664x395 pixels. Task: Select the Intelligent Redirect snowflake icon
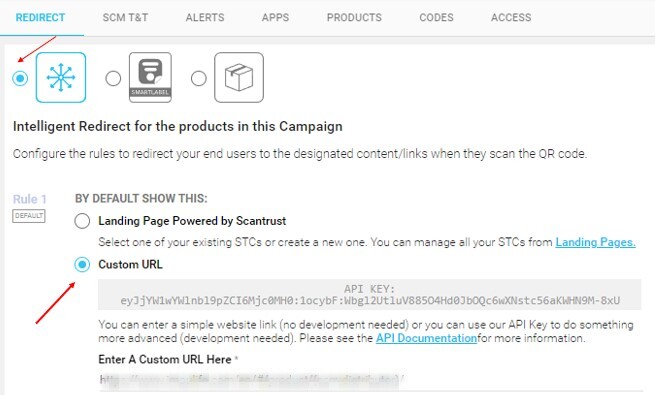(61, 77)
